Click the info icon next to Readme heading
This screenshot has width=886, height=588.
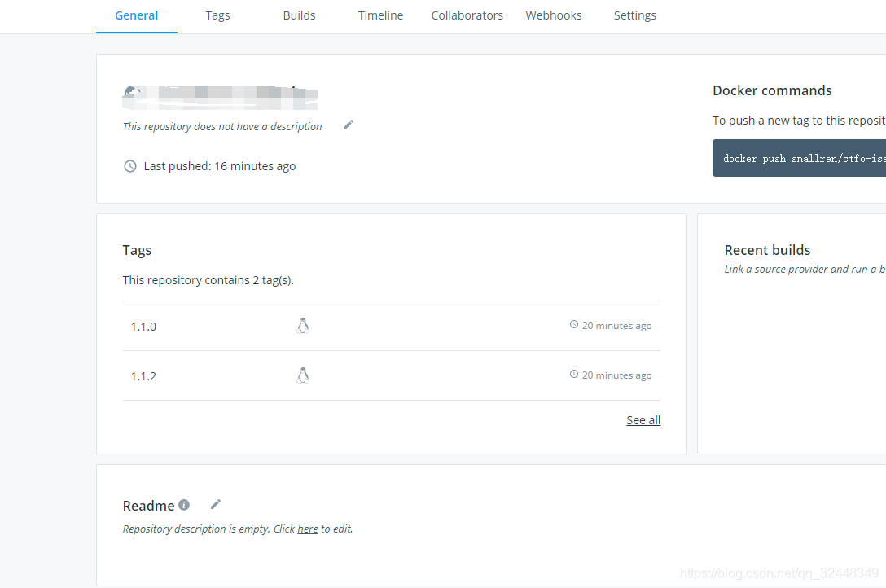click(183, 504)
